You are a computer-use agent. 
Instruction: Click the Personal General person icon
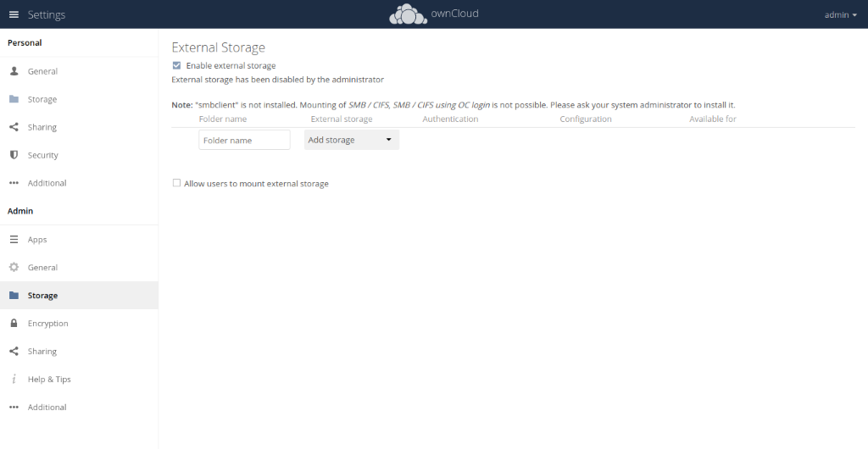click(x=14, y=71)
